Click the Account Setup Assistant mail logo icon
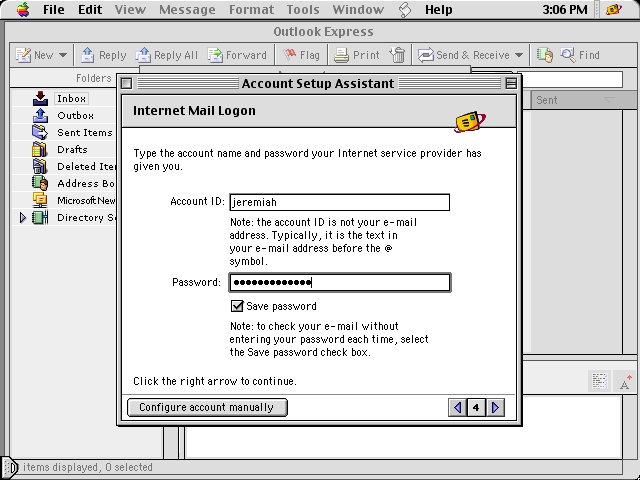640x480 pixels. 469,121
